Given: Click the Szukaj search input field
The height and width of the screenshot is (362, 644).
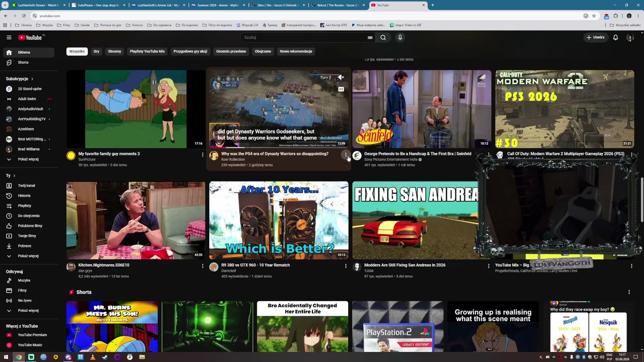Looking at the screenshot, I should point(305,37).
